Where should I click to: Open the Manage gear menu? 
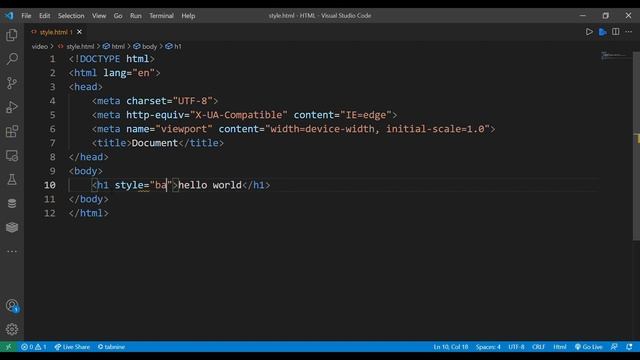[12, 329]
